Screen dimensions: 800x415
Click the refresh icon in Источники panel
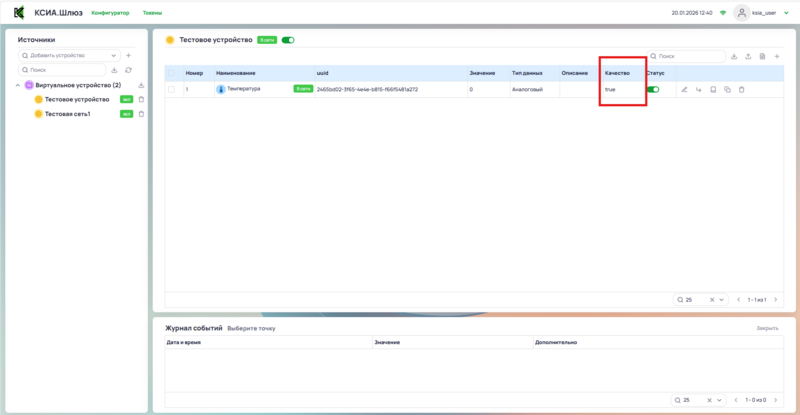point(128,70)
